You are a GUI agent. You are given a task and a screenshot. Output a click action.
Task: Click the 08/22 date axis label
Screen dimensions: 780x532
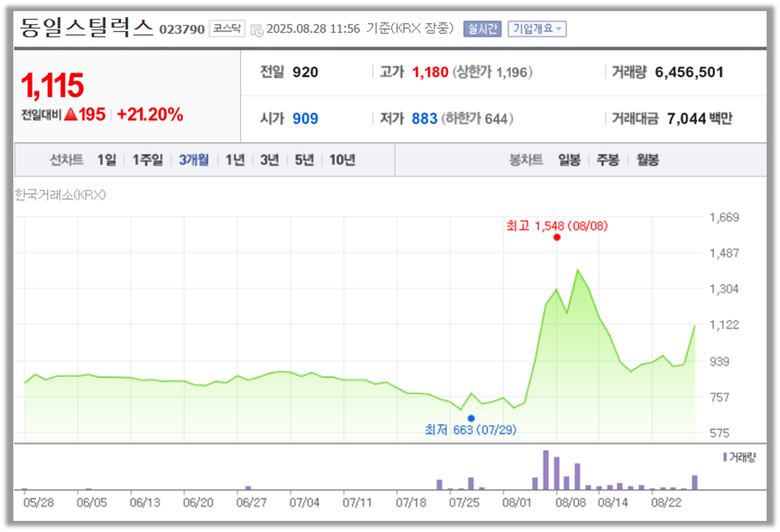(x=666, y=503)
